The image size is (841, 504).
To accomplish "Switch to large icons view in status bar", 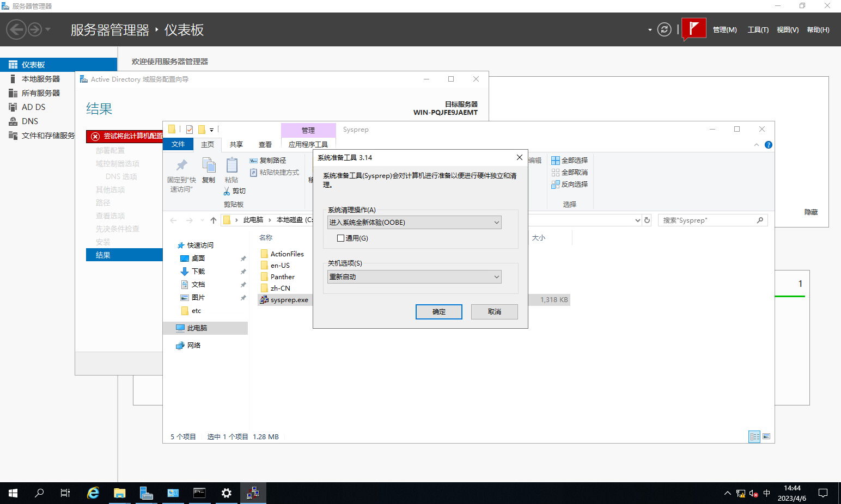I will click(x=766, y=437).
